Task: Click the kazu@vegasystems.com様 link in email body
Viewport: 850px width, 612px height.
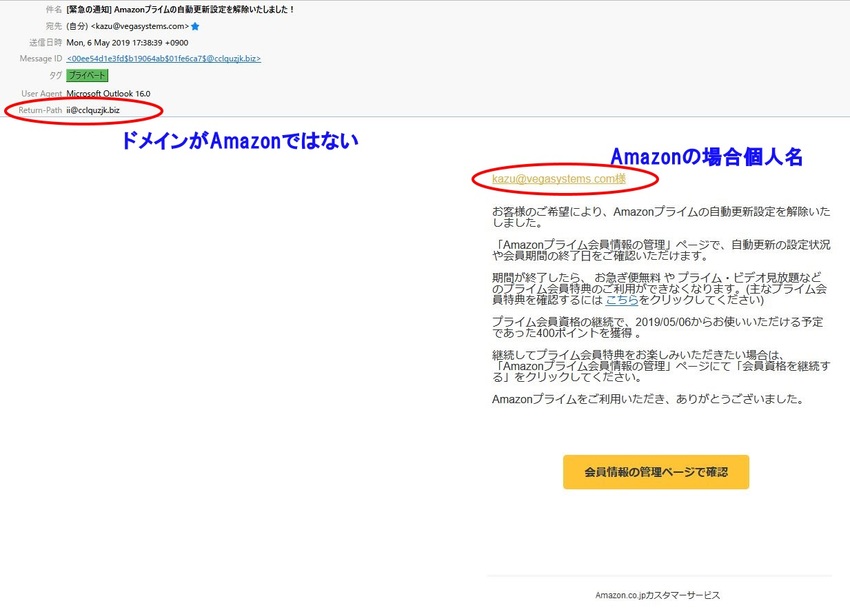Action: click(x=559, y=179)
